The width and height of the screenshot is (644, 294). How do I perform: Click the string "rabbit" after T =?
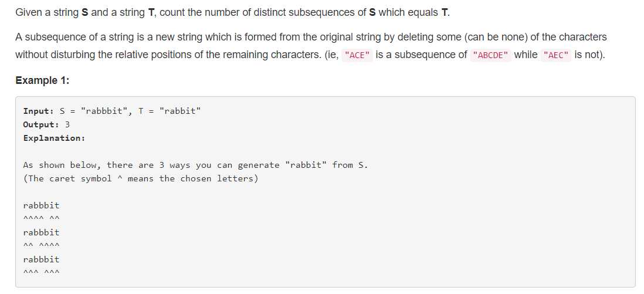[x=180, y=111]
